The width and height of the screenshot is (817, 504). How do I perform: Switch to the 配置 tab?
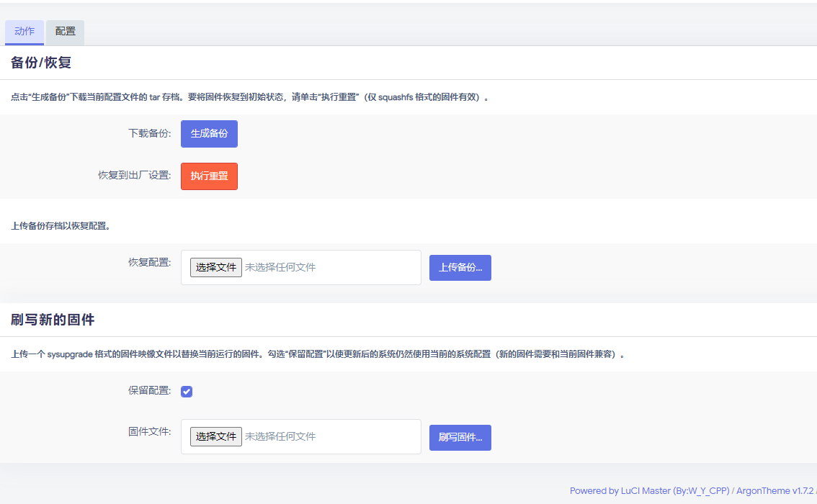pos(64,32)
